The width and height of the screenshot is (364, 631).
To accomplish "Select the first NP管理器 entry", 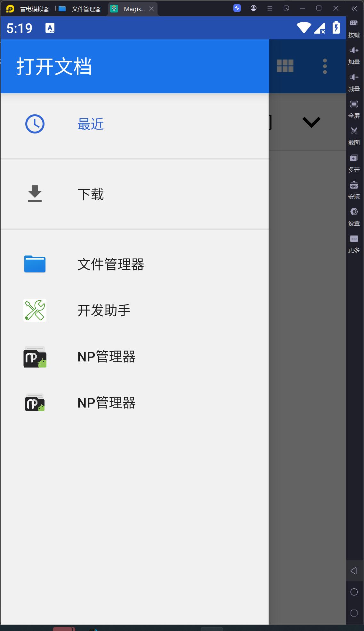I will [x=134, y=357].
